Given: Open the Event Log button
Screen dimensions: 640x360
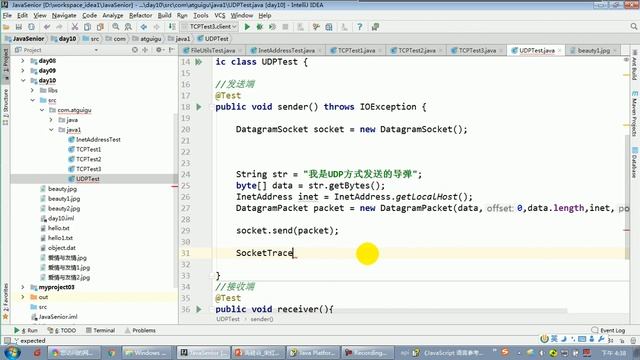Looking at the screenshot, I should (608, 330).
